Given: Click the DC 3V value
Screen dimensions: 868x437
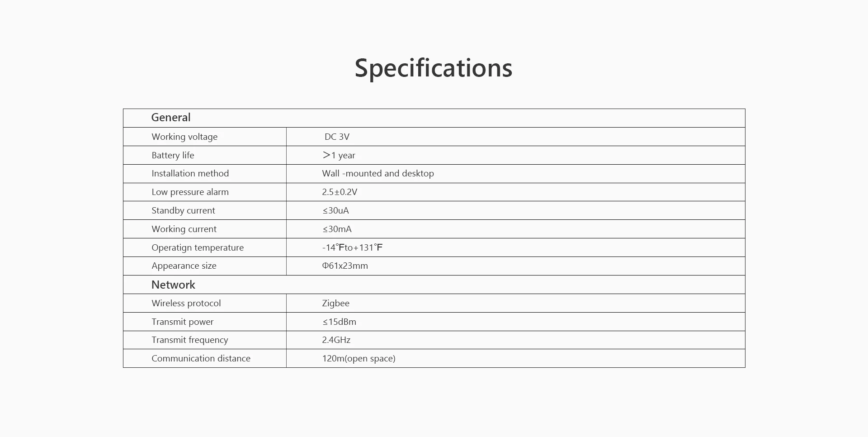Looking at the screenshot, I should (x=337, y=137).
